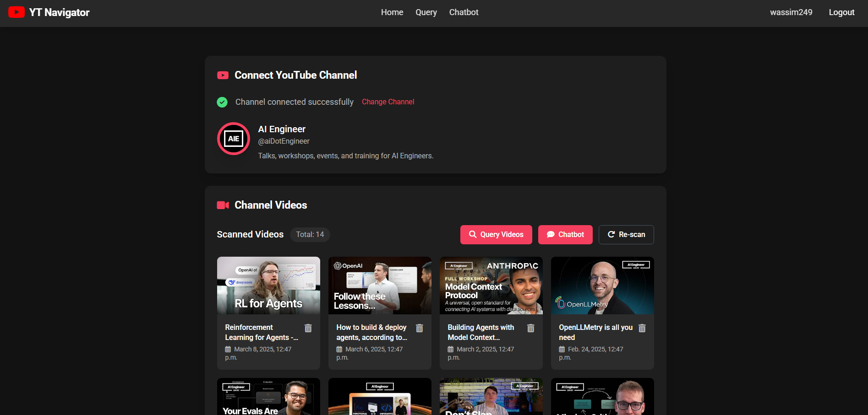The height and width of the screenshot is (415, 868).
Task: Open the pink Chatbot button
Action: click(565, 235)
